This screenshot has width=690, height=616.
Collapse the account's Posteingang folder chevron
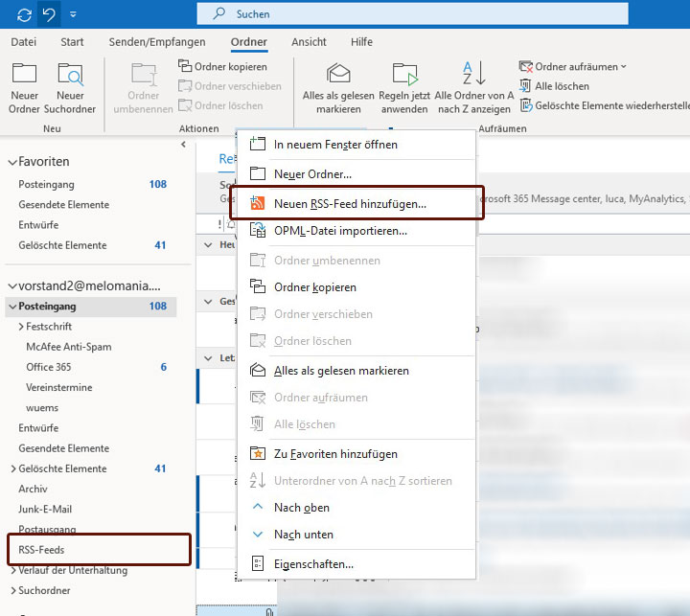tap(12, 307)
